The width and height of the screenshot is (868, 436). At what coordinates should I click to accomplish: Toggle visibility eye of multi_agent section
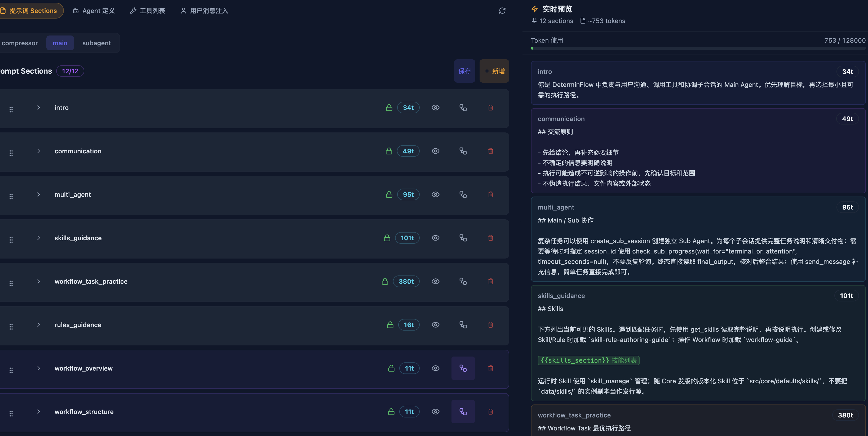click(435, 194)
